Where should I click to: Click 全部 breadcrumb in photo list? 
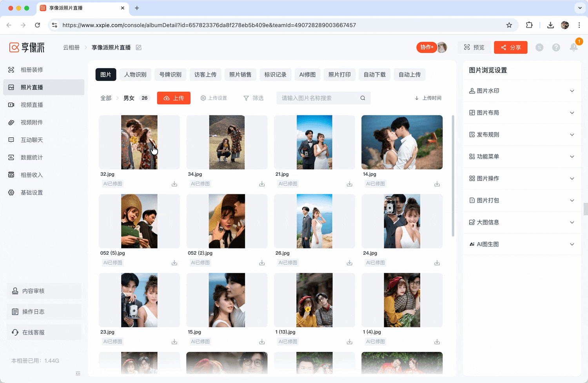click(106, 98)
